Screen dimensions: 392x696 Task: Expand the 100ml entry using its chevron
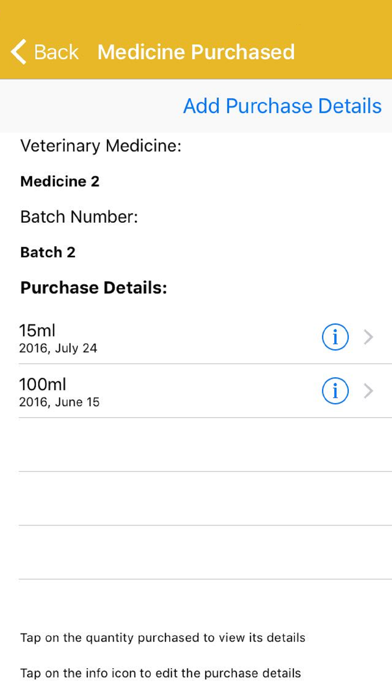(368, 391)
